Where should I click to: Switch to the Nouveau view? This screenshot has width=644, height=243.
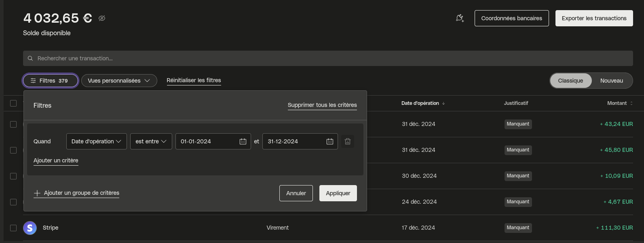pyautogui.click(x=611, y=81)
